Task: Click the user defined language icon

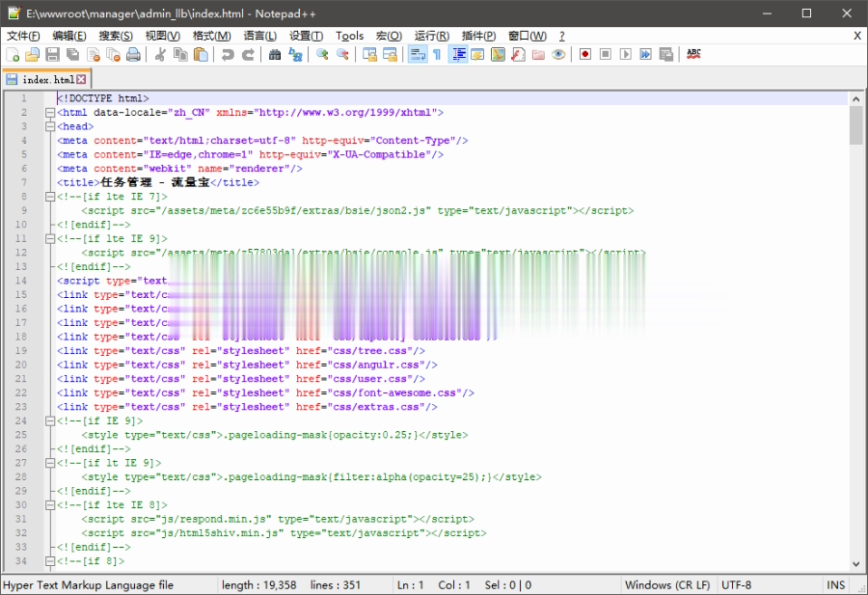Action: [x=477, y=54]
